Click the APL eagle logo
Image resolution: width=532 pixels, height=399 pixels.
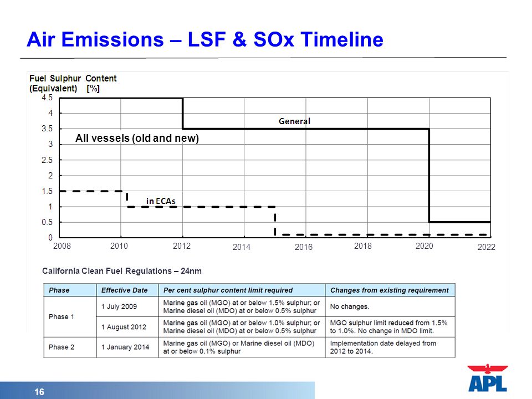(x=488, y=378)
